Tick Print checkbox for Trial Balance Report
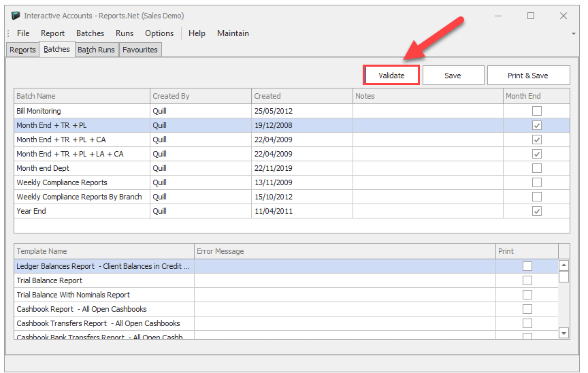The image size is (588, 373). tap(527, 280)
